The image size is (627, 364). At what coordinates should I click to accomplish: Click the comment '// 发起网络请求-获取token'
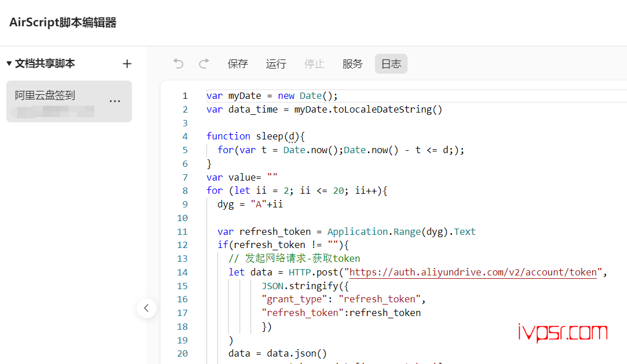(294, 258)
